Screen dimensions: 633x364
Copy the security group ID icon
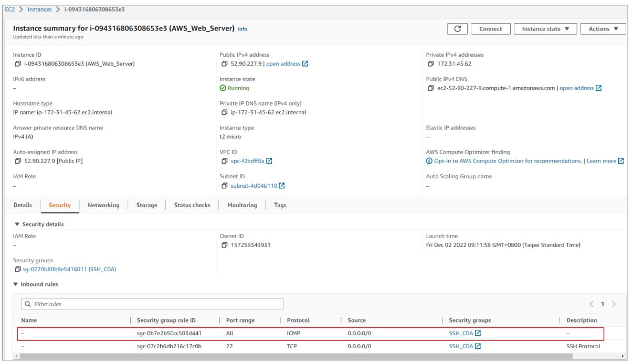18,270
